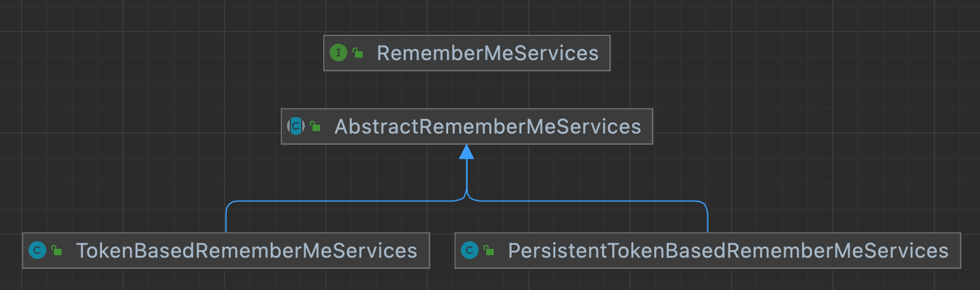Click the class icon on PersistentTokenBasedRememberMeServices
Viewport: 980px width, 290px height.
tap(470, 251)
